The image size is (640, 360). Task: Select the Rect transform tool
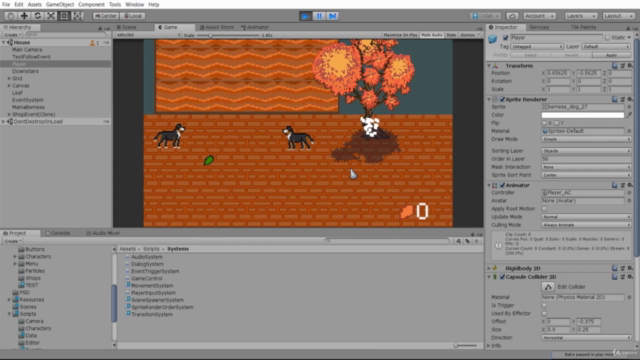(x=64, y=16)
